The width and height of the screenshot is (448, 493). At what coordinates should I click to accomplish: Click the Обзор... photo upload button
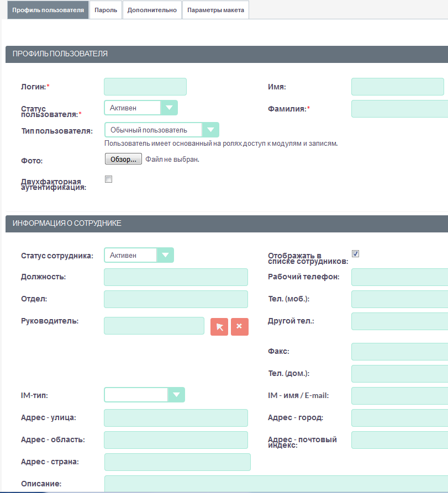point(123,159)
